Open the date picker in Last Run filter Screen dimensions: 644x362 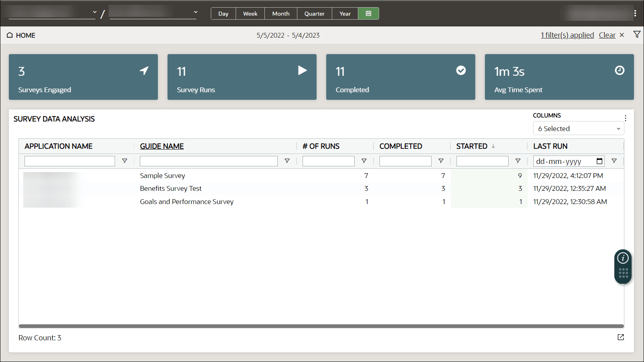[600, 161]
